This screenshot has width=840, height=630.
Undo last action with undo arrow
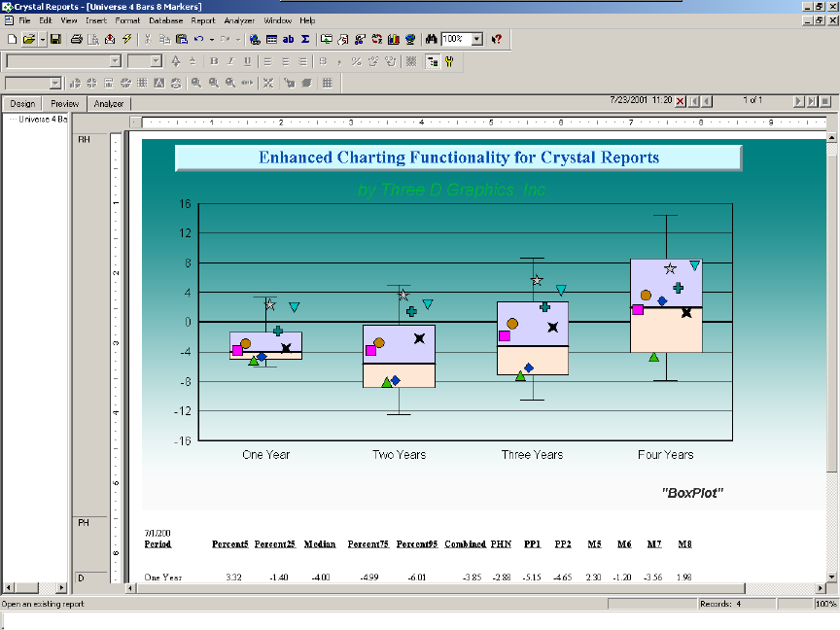[198, 39]
